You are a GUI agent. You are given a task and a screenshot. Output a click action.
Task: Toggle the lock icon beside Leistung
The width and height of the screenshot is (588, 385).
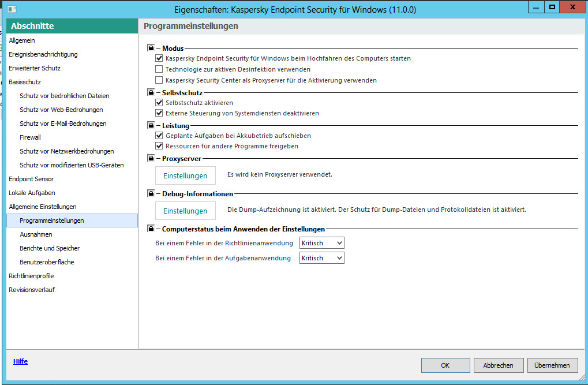point(151,125)
